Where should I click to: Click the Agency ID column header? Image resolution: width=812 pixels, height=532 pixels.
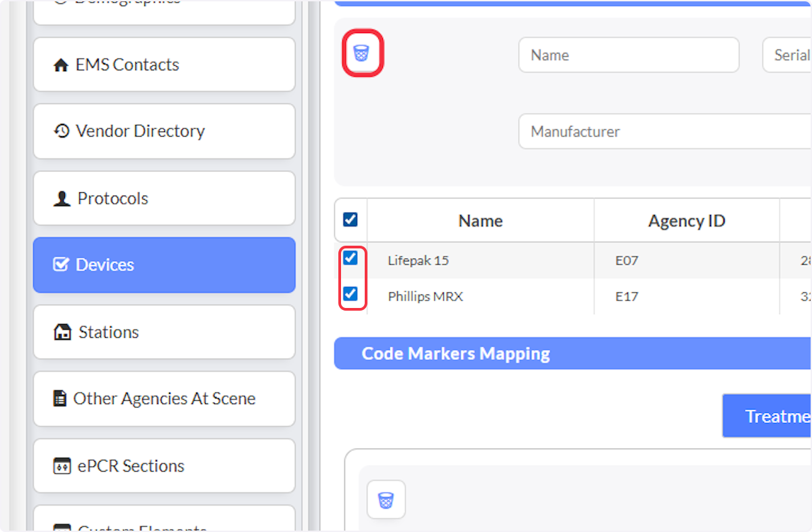pyautogui.click(x=687, y=221)
